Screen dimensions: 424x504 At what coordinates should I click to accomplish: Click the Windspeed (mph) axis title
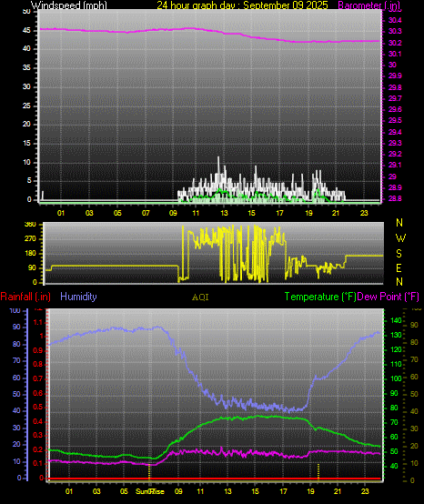coord(69,5)
